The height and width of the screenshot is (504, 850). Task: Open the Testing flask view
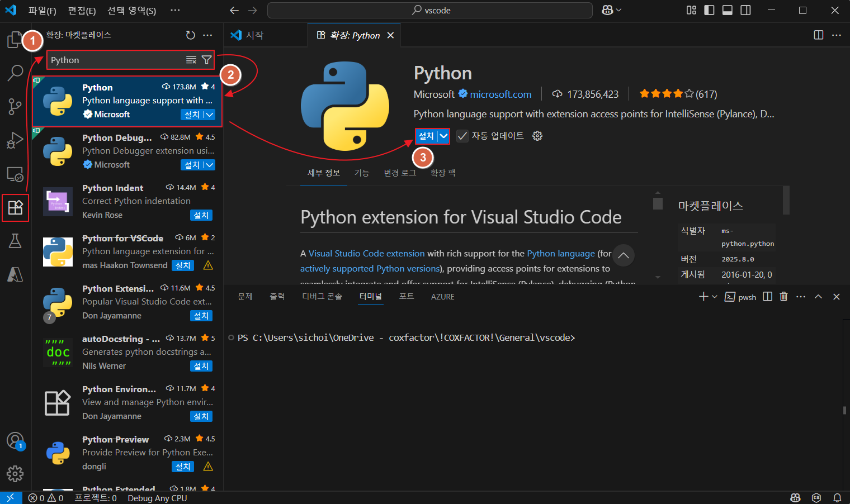point(15,241)
